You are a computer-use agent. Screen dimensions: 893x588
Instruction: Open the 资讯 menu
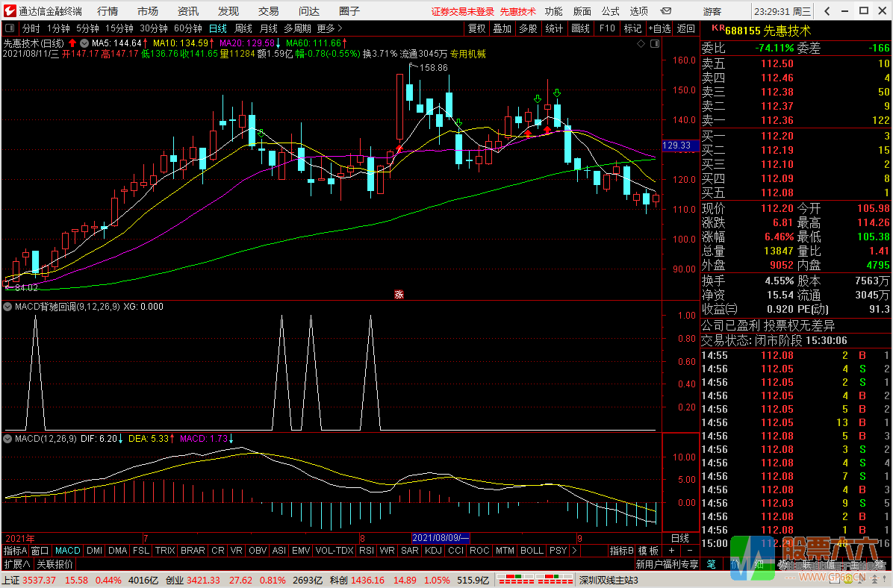pyautogui.click(x=188, y=11)
